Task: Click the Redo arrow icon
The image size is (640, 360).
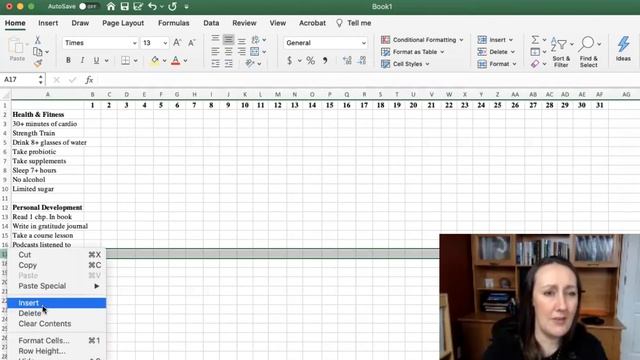Action: [173, 7]
